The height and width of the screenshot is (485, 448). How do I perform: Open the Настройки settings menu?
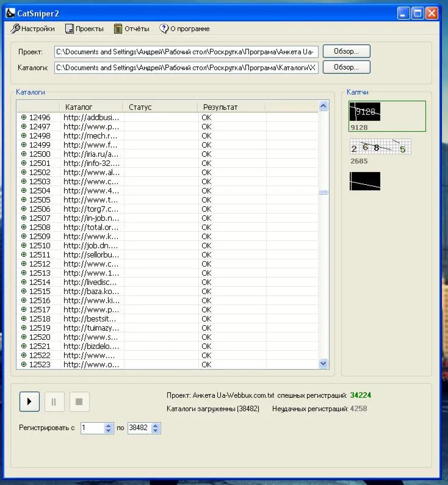coord(33,29)
